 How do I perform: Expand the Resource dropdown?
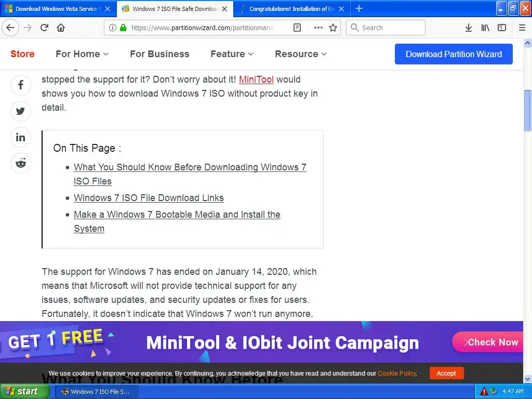(x=301, y=54)
